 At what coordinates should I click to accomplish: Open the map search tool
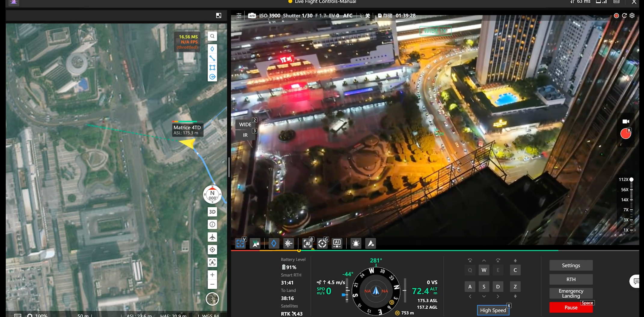(212, 36)
